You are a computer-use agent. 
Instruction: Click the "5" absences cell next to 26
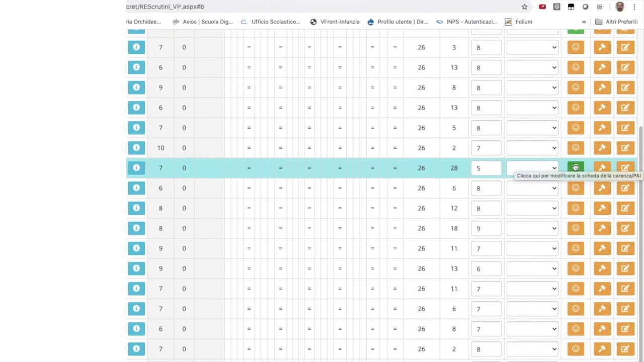coord(454,128)
